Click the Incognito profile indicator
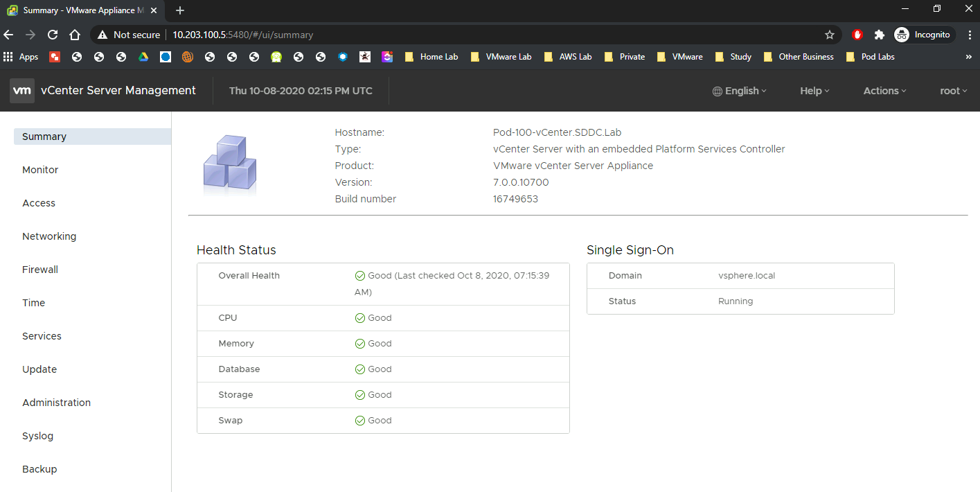This screenshot has height=492, width=980. [925, 35]
